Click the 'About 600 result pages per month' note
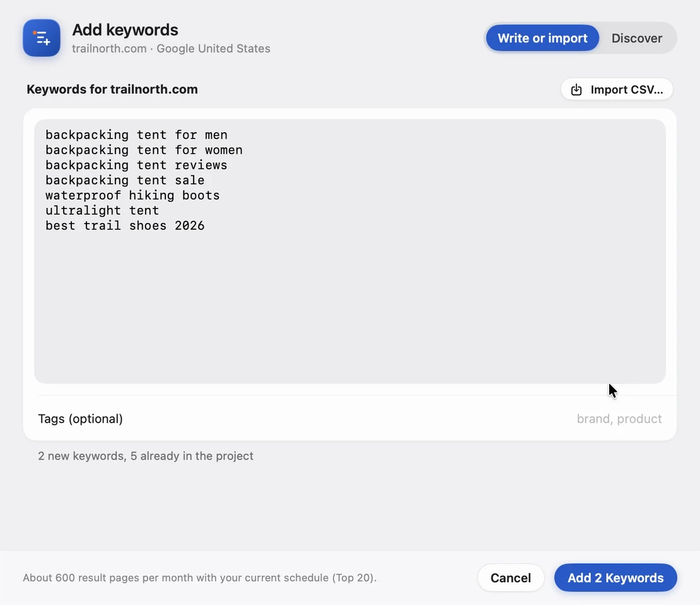 pos(199,578)
